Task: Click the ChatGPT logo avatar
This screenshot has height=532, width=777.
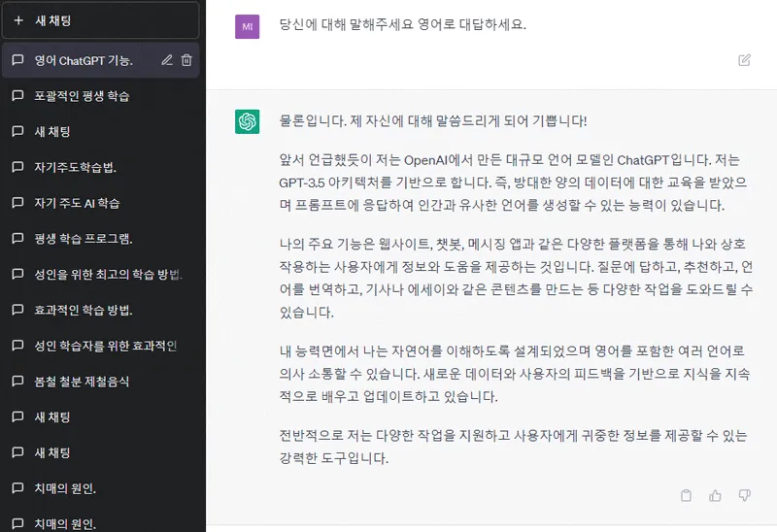Action: click(x=248, y=122)
